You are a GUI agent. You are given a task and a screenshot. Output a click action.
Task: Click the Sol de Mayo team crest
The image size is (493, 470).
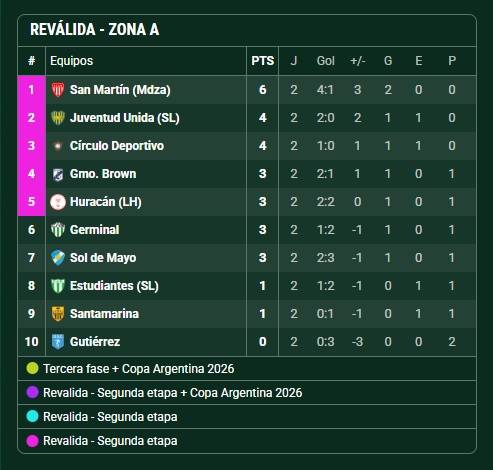[x=58, y=258]
